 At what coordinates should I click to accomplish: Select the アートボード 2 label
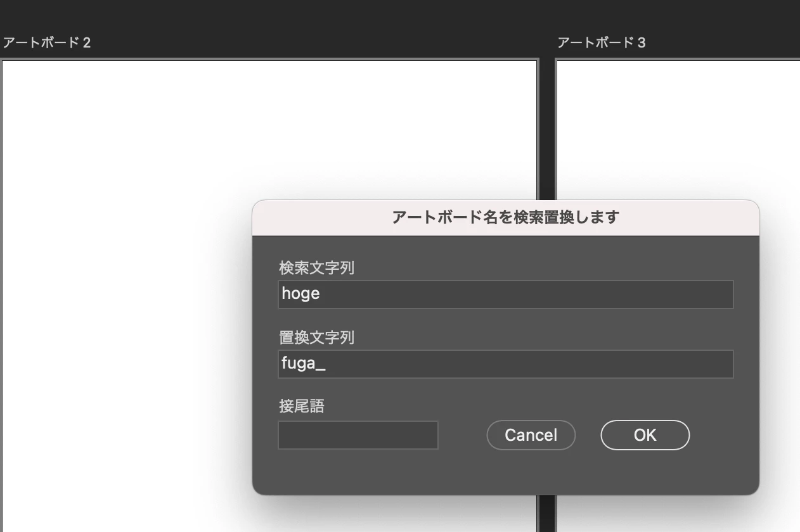click(47, 42)
